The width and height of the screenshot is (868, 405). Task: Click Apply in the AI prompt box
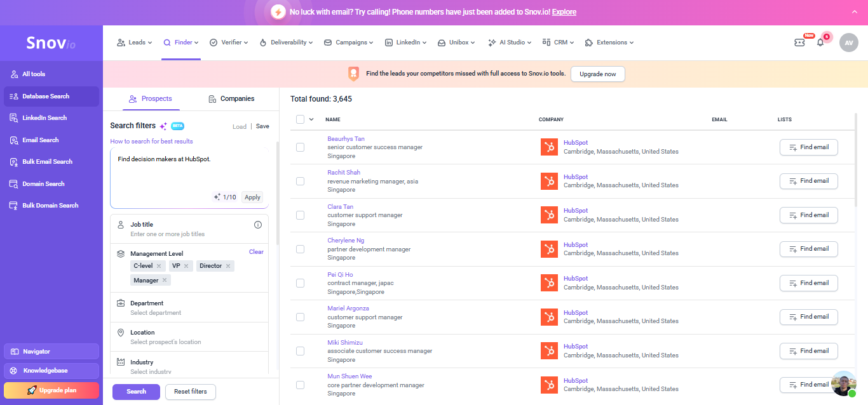(x=252, y=197)
